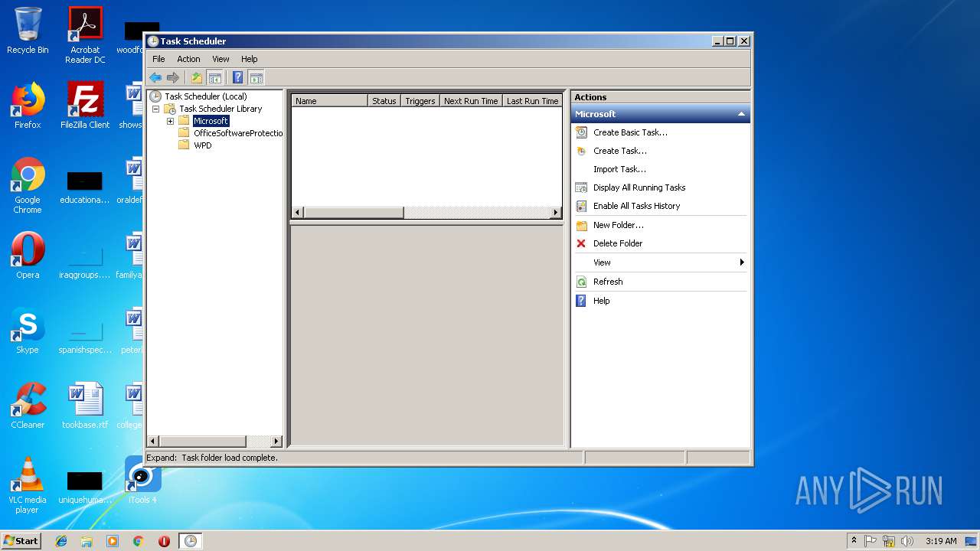This screenshot has width=980, height=551.
Task: Click the New Folder icon
Action: click(581, 225)
